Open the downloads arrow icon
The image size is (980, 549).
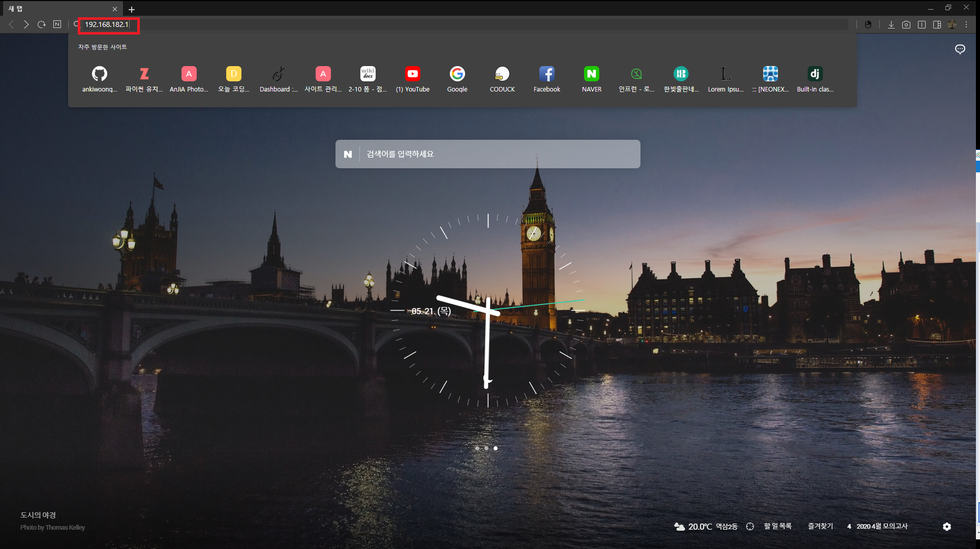pos(891,24)
